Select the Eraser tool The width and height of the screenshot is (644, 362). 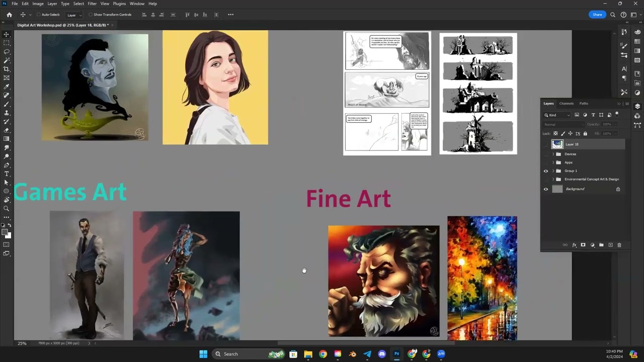tap(7, 130)
